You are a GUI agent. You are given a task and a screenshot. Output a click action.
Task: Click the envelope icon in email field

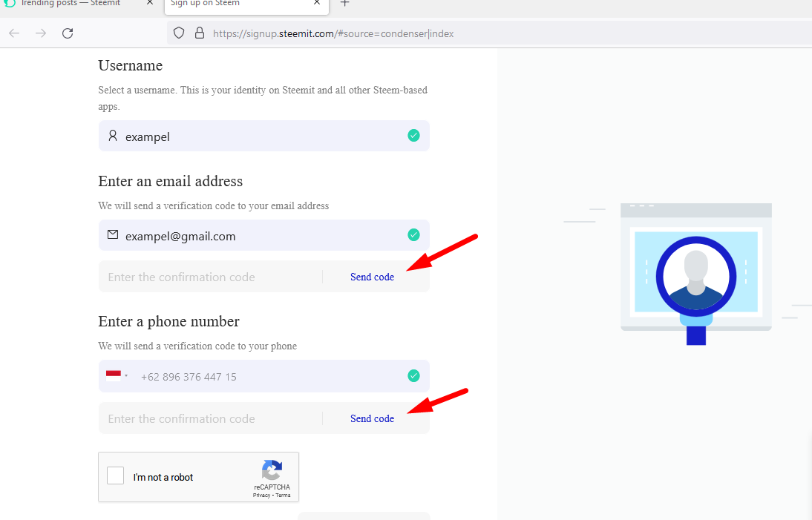pos(112,235)
